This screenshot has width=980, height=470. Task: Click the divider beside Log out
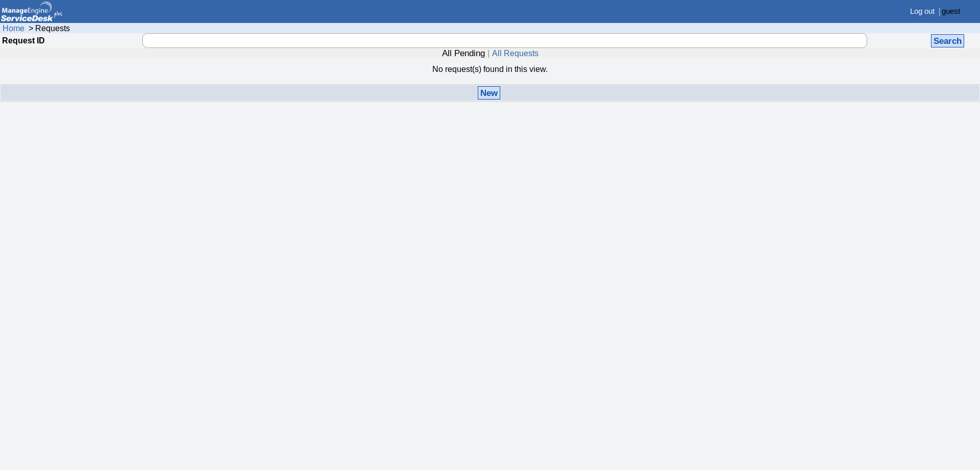coord(939,12)
